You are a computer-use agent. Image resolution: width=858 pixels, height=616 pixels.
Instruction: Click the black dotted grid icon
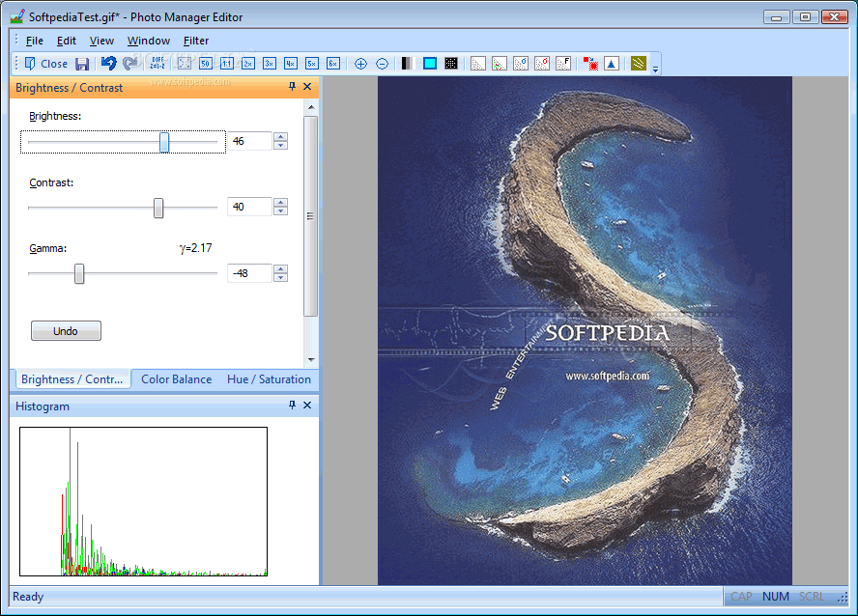(451, 64)
